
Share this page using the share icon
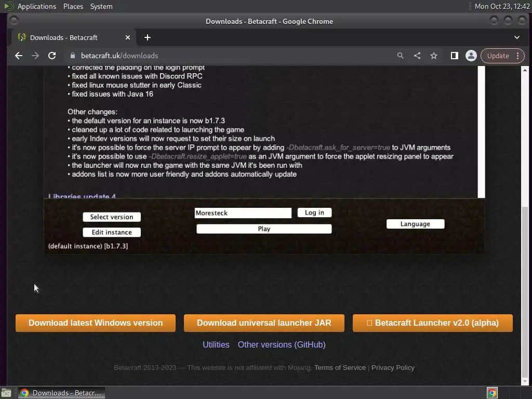(x=417, y=56)
